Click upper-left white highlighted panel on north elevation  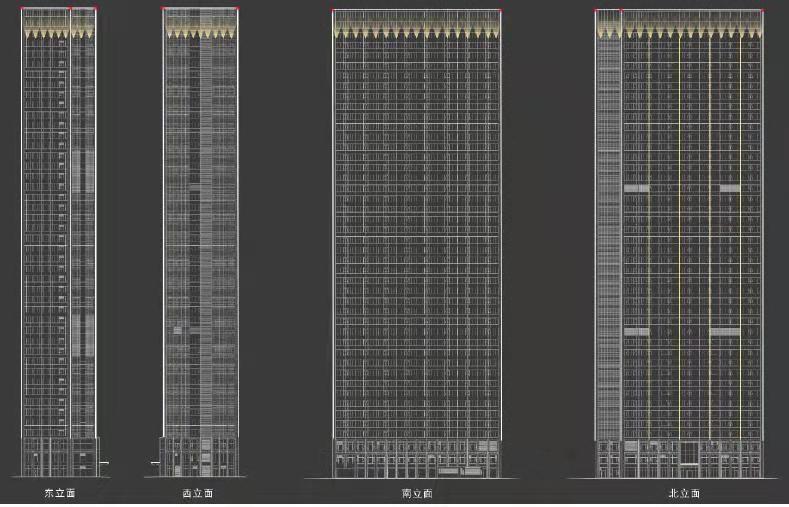pyautogui.click(x=637, y=188)
